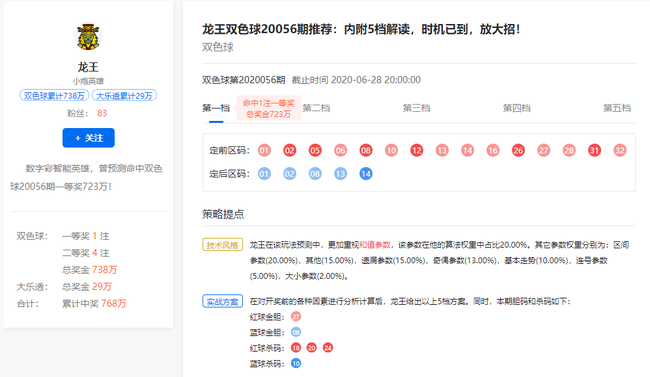Click the 实战方案 tag
Viewport: 650px width, 377px height.
[223, 302]
